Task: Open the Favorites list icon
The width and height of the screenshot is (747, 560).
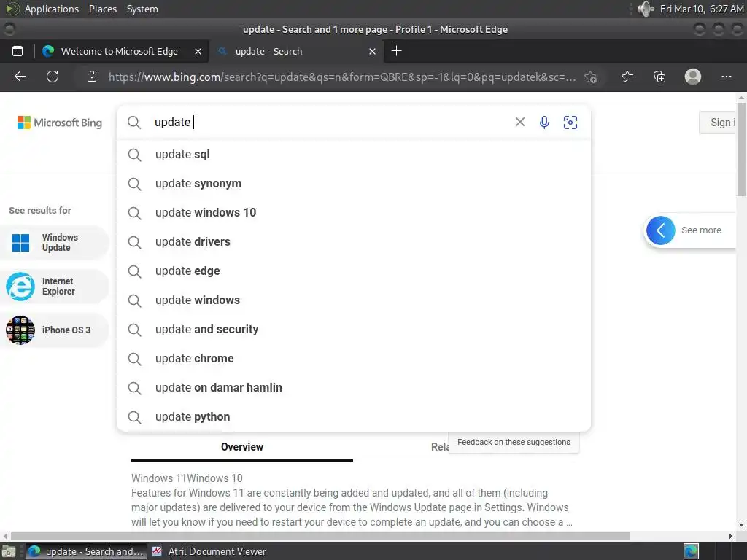Action: point(627,77)
